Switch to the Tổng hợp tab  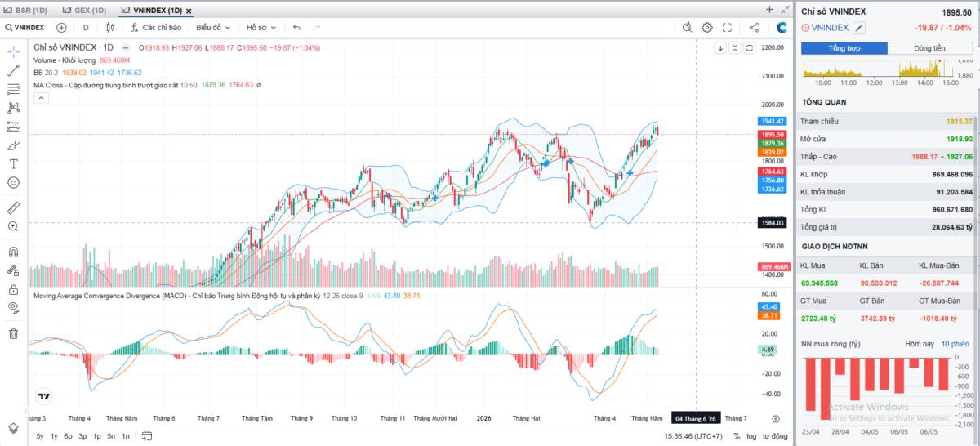(x=844, y=48)
